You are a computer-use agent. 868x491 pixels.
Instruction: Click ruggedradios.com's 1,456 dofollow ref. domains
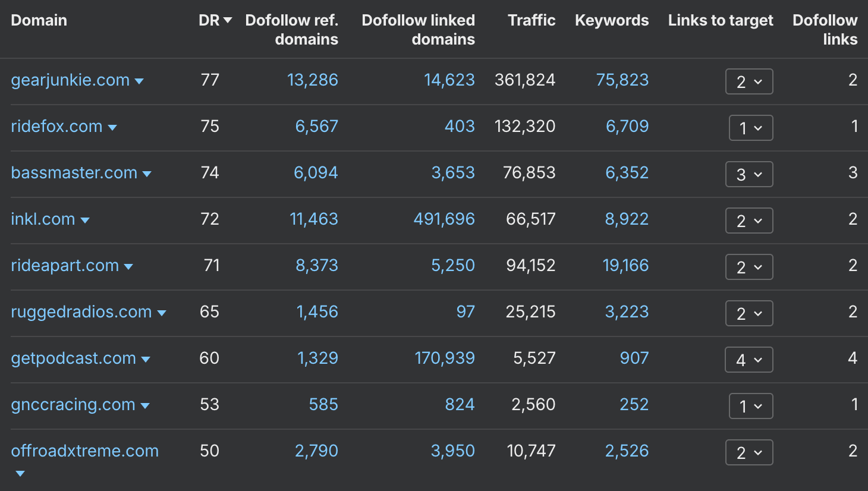pos(317,312)
